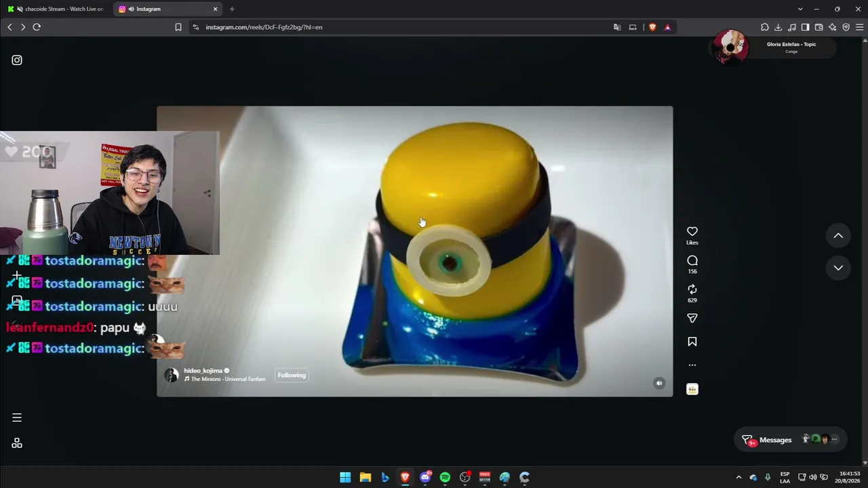The height and width of the screenshot is (488, 868).
Task: Open the media control music note icon
Action: [791, 27]
